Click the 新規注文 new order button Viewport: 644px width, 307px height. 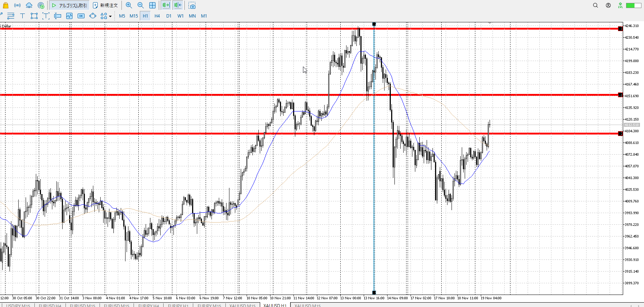pyautogui.click(x=105, y=5)
